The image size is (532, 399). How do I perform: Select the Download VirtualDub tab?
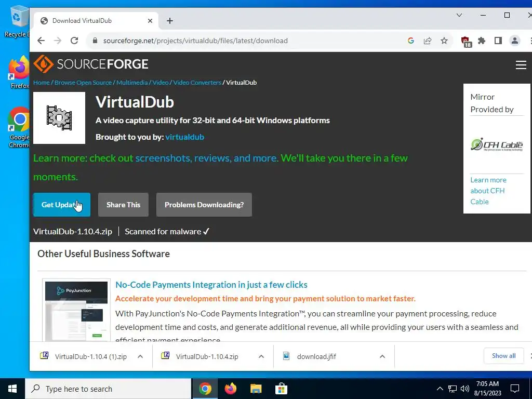point(96,21)
